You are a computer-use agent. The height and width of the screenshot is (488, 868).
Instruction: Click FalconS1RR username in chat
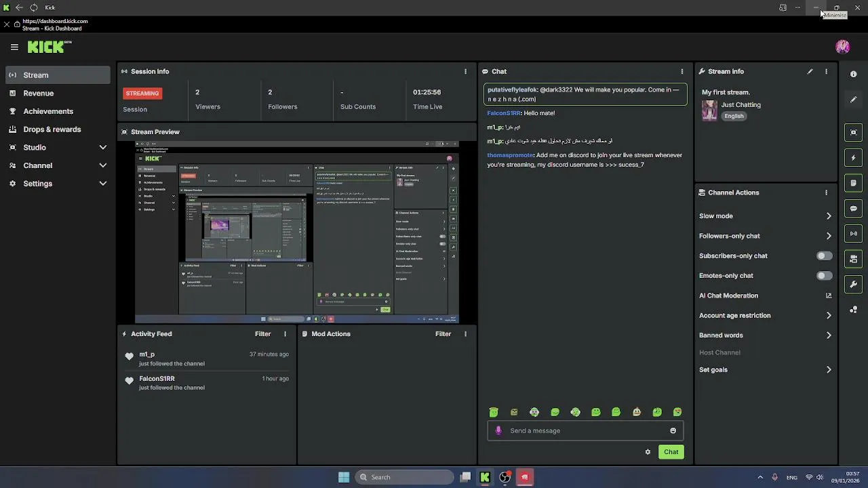coord(504,113)
